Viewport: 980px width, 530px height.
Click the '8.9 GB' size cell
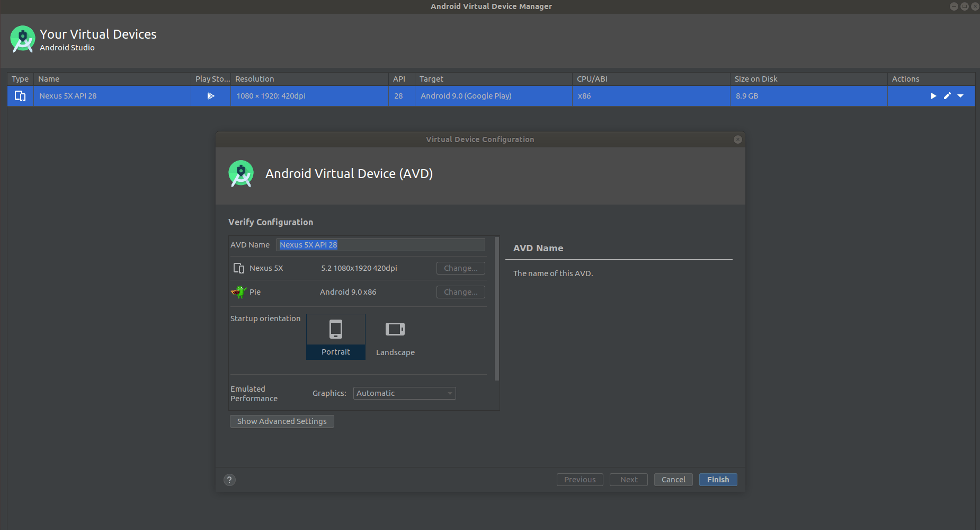(809, 96)
